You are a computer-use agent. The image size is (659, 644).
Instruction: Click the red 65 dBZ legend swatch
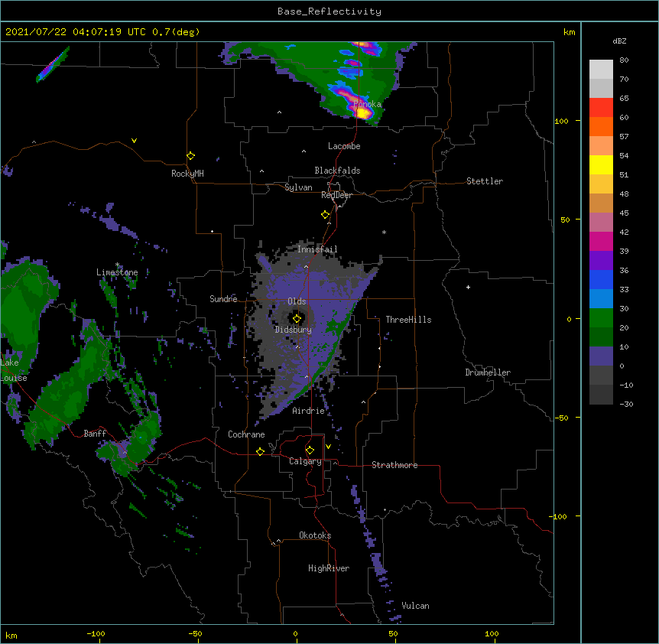(601, 107)
